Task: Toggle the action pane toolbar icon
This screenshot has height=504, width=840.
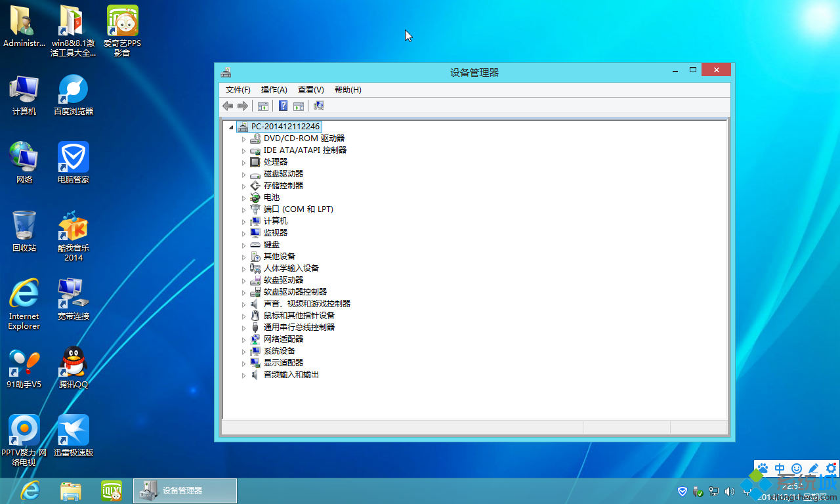Action: [299, 106]
